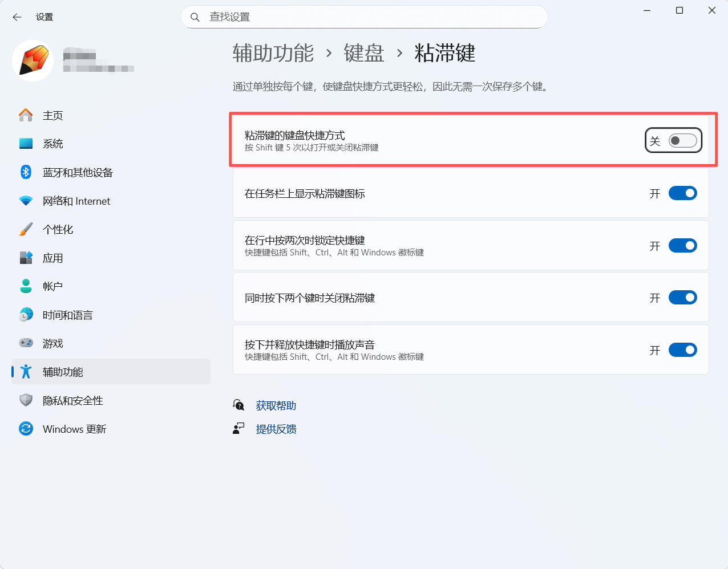Click the 主页 house icon

tap(26, 115)
